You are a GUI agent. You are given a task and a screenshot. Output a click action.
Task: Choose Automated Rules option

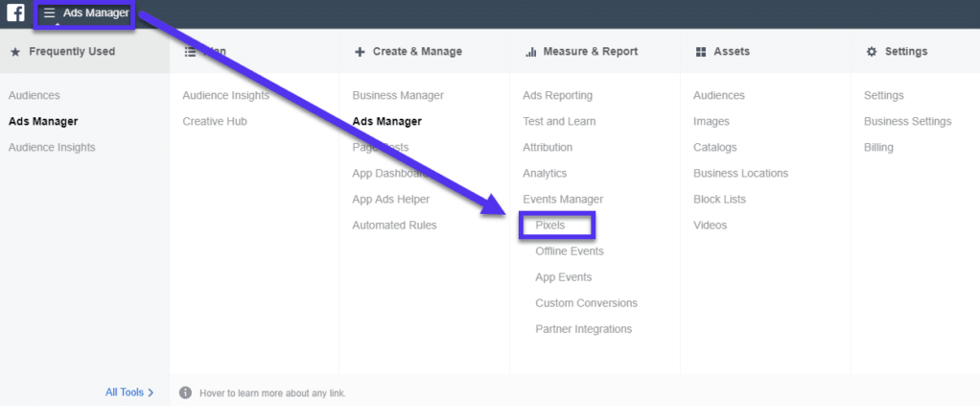(394, 226)
